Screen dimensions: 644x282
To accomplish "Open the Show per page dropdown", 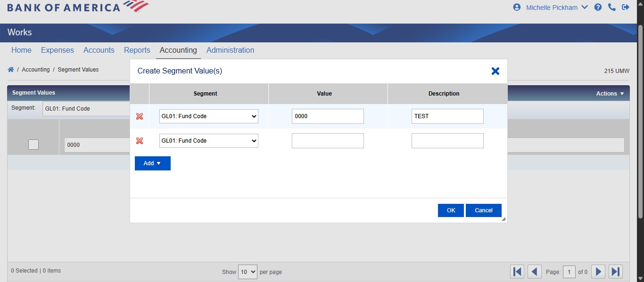I will [248, 272].
